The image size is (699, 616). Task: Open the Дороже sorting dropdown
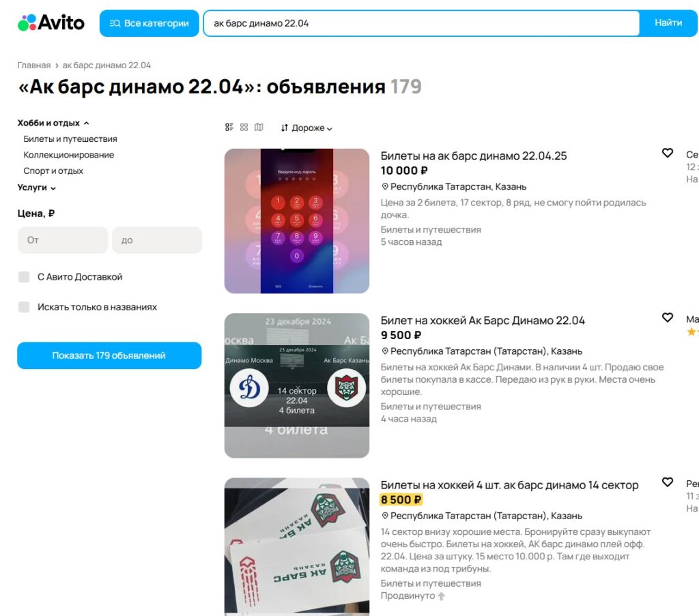tap(306, 128)
